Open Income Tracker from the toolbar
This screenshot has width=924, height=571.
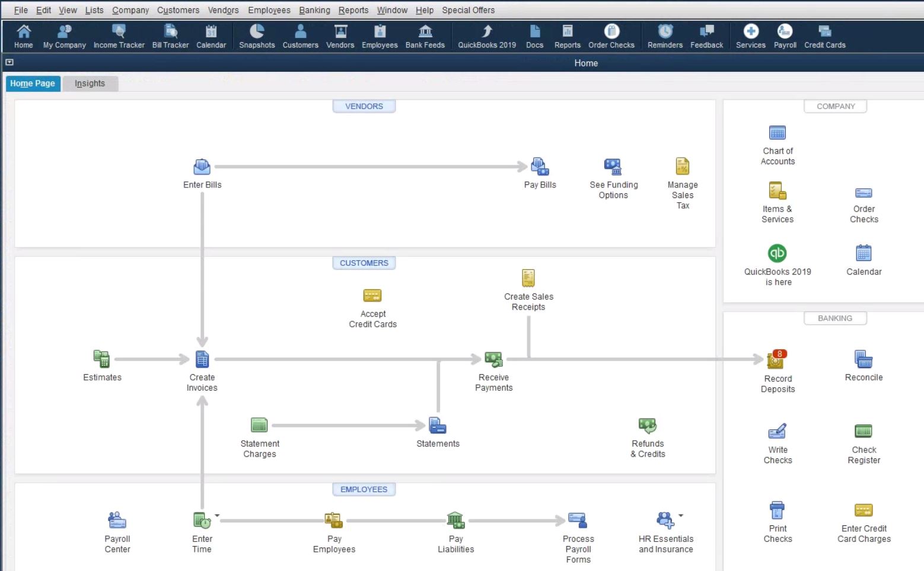[x=119, y=36]
